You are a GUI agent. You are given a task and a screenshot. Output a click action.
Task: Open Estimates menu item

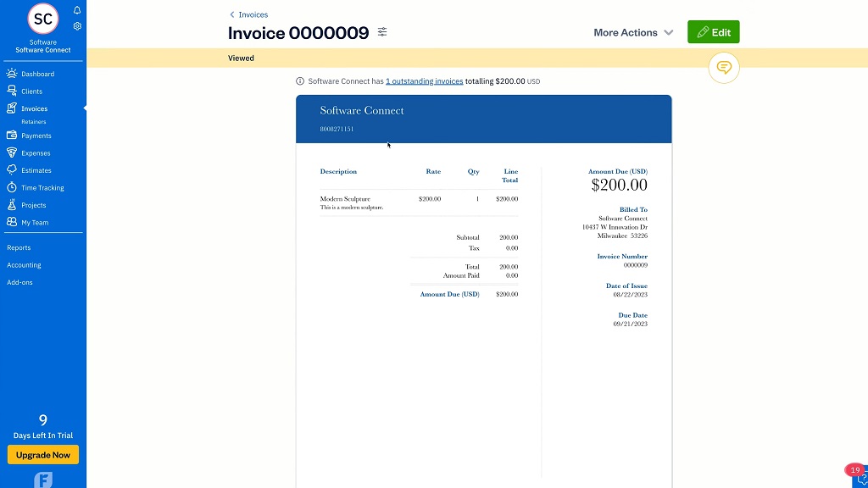[36, 170]
